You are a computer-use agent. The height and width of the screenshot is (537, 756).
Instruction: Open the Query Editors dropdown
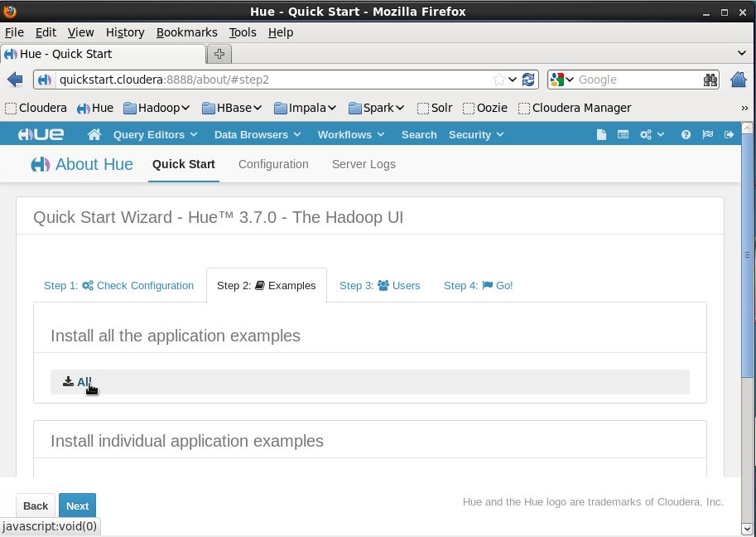[x=155, y=134]
